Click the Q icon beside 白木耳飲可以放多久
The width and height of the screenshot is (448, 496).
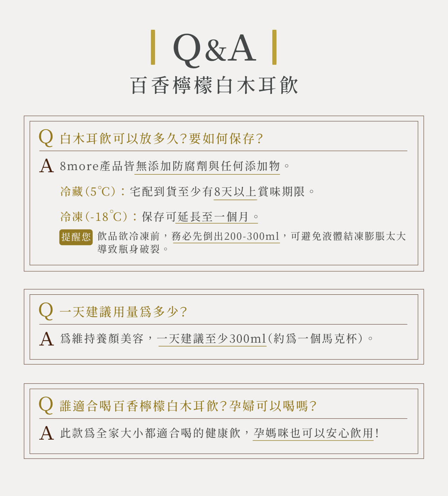click(x=46, y=138)
